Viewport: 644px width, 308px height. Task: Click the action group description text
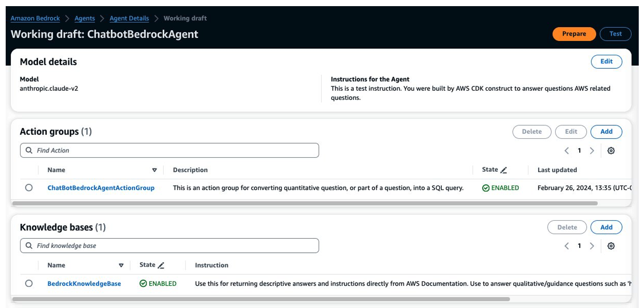pos(318,188)
